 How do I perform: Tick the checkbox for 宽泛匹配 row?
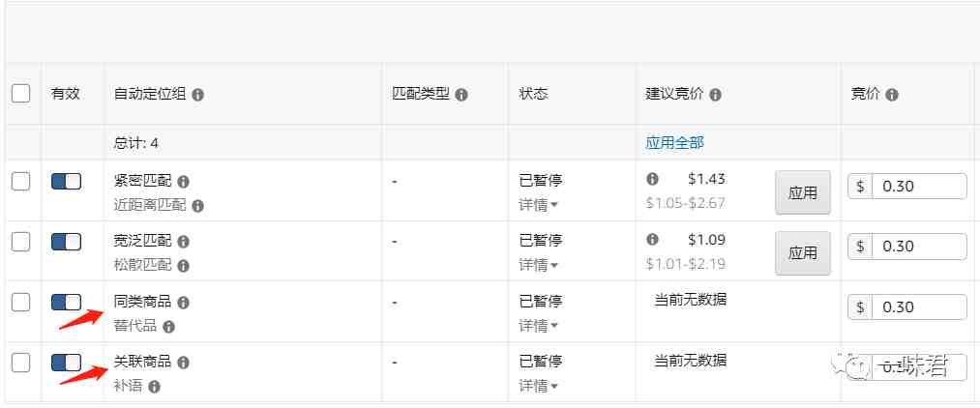[x=20, y=242]
